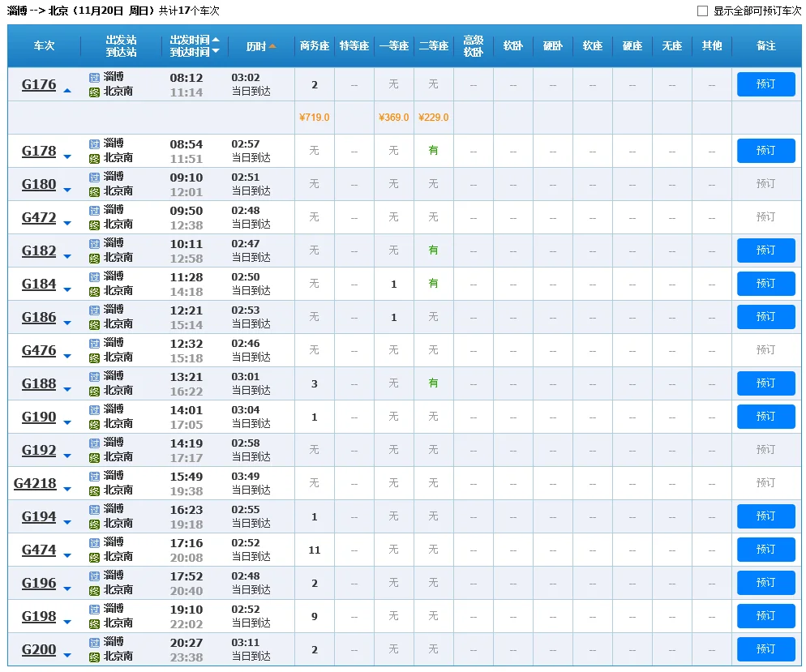Screen dimensions: 806x672
Task: Expand the G198 train details arrow
Action: (x=67, y=623)
